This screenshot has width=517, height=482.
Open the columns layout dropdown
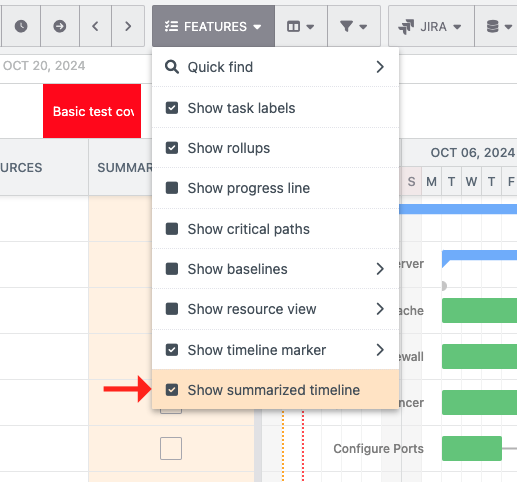click(301, 26)
